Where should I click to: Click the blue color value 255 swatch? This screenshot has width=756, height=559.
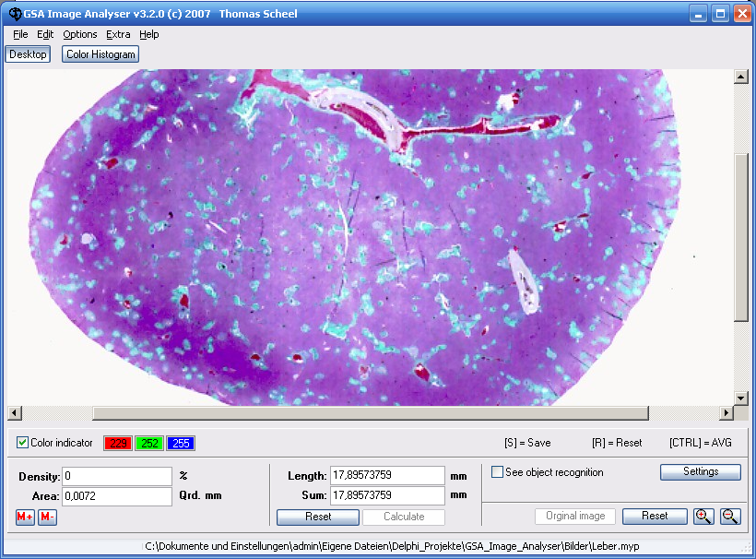181,444
